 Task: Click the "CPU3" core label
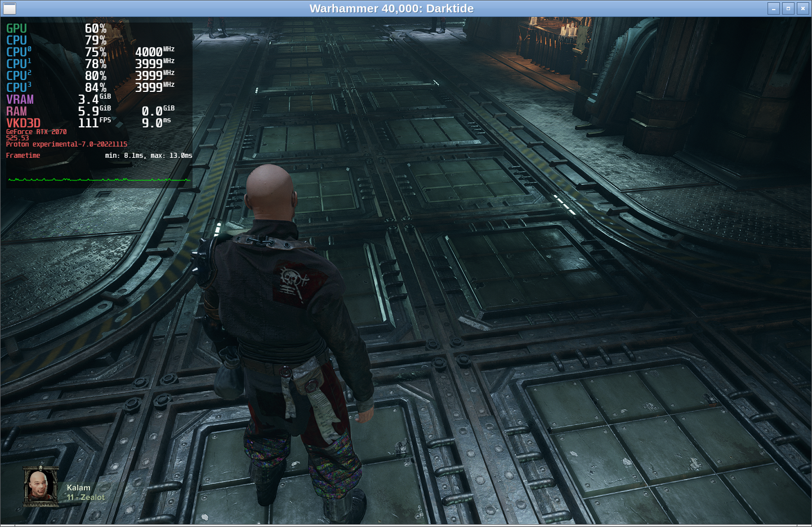pos(19,87)
